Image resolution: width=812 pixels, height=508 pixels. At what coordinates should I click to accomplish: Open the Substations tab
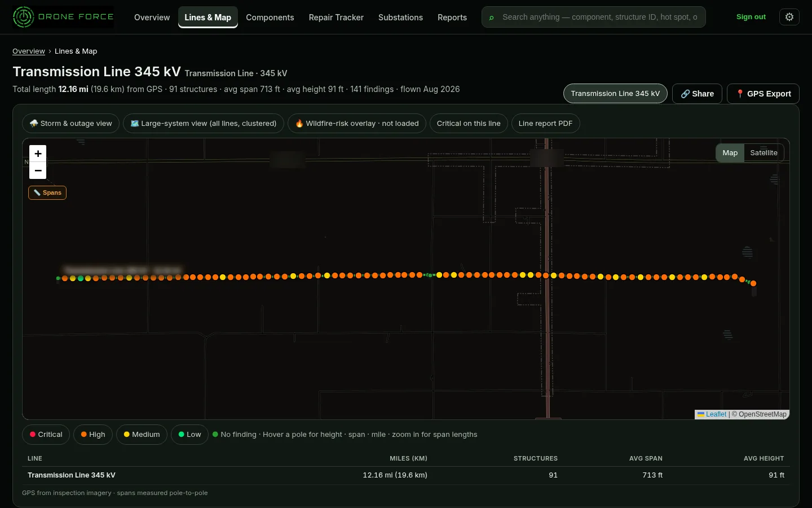tap(400, 17)
